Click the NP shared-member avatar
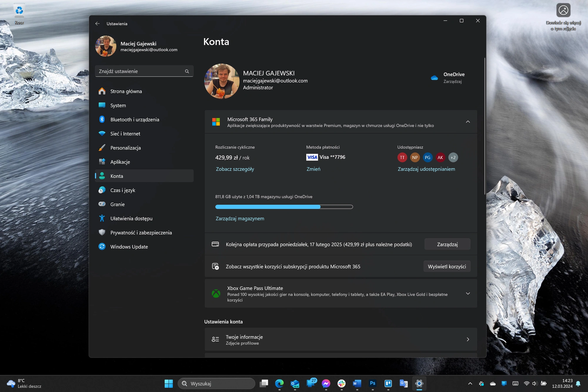588x392 pixels. point(415,157)
